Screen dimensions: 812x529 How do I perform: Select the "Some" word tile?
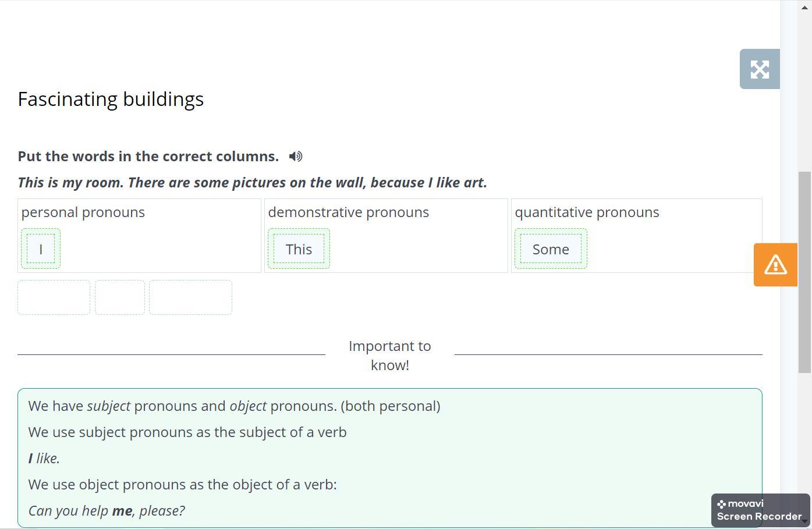point(550,249)
